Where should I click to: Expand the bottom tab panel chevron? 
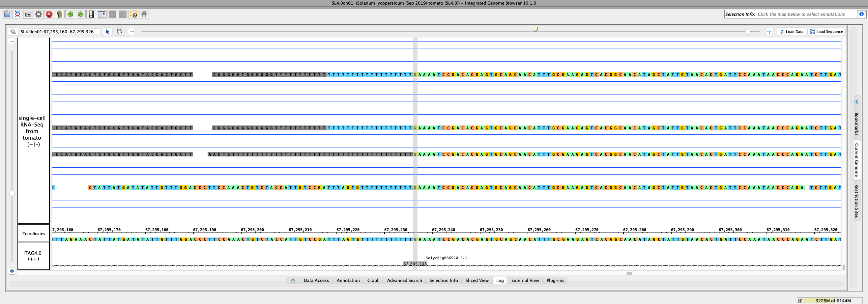coord(293,280)
